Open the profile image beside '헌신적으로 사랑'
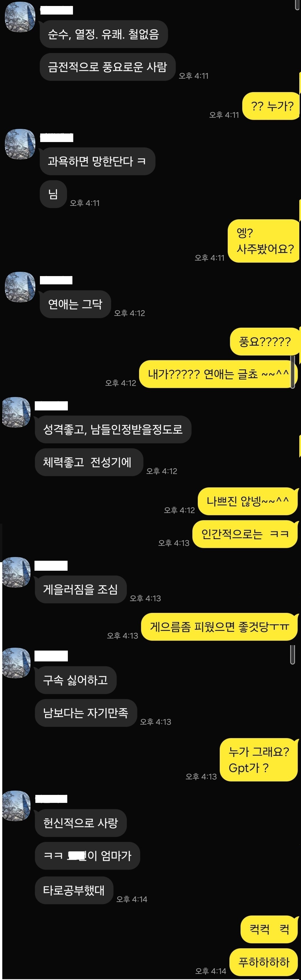301x980 pixels. 16,806
